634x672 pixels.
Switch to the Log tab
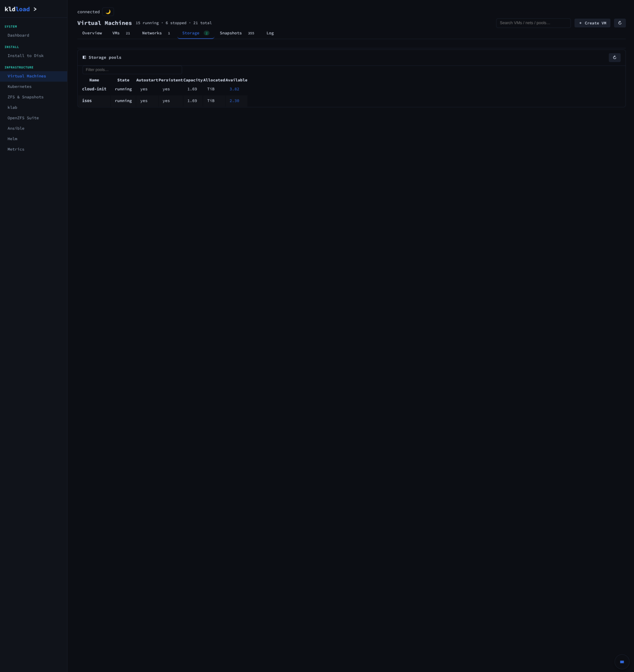pos(270,33)
